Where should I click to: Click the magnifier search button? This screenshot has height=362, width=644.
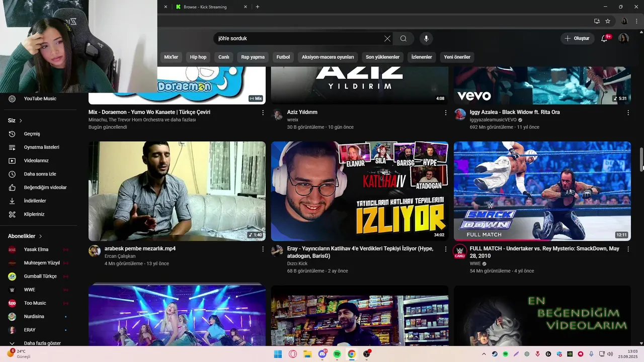point(404,38)
